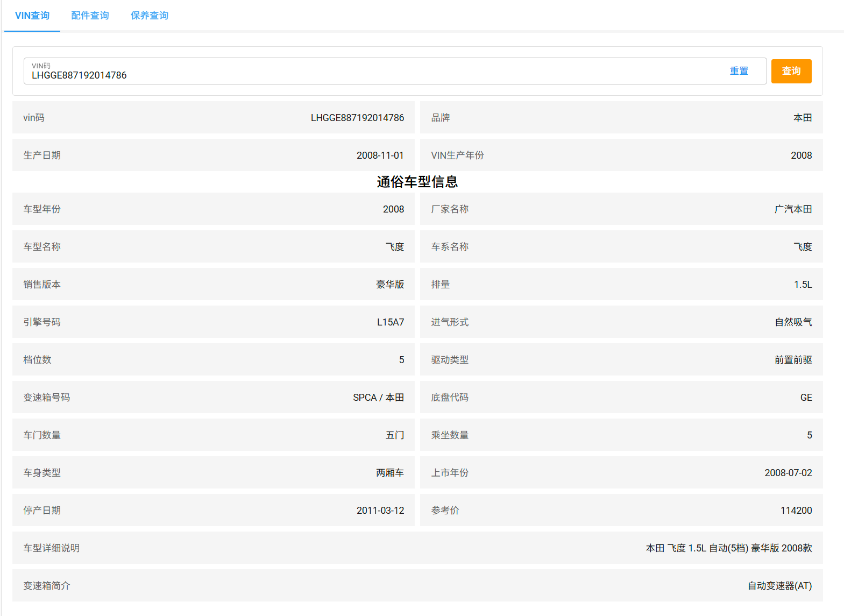Select the 驱动类型 value 前置前驱
This screenshot has height=616, width=844.
(x=793, y=360)
